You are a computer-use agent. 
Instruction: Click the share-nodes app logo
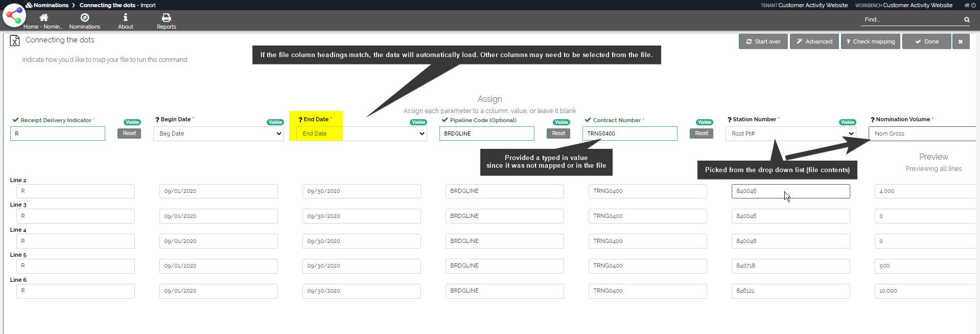[14, 15]
